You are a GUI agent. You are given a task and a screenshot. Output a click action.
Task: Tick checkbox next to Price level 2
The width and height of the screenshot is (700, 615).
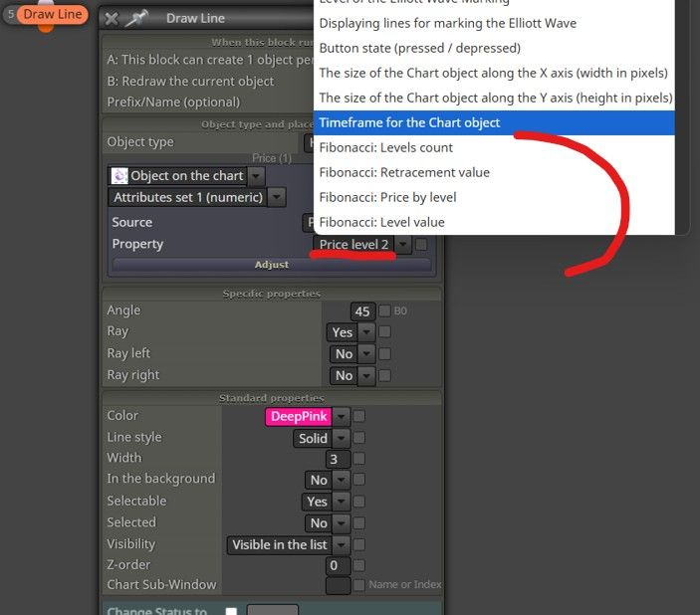pyautogui.click(x=421, y=244)
